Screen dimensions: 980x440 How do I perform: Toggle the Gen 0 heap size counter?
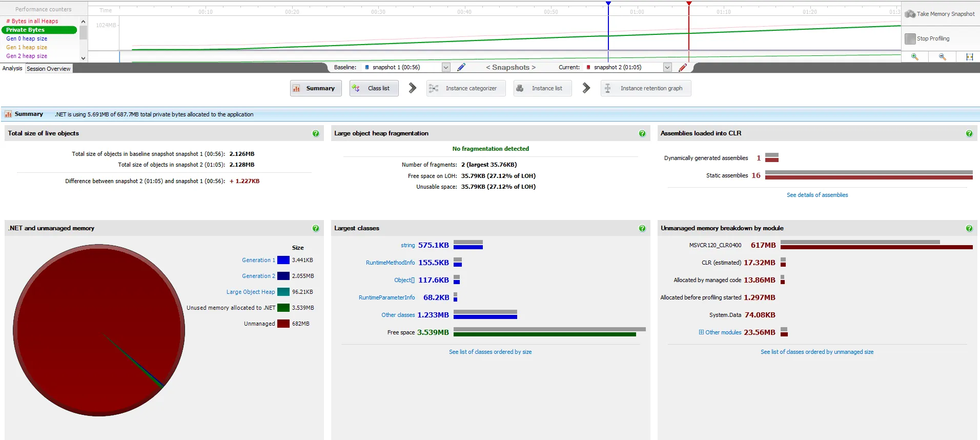point(27,38)
